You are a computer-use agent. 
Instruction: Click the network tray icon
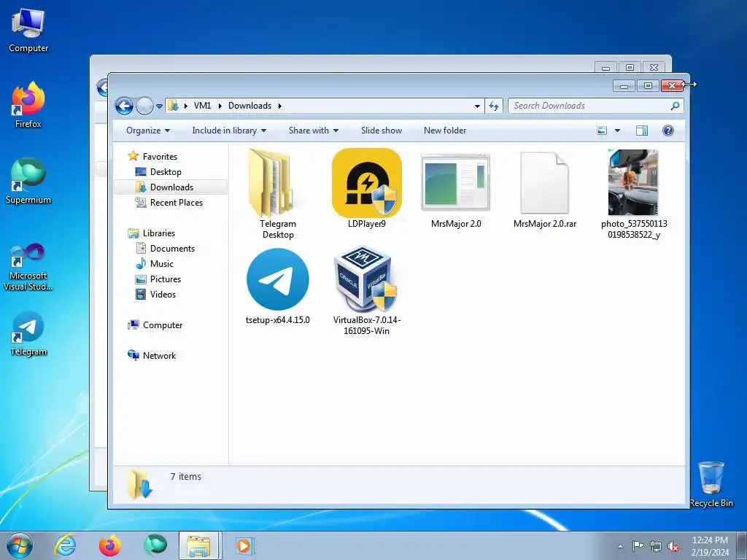[x=656, y=546]
